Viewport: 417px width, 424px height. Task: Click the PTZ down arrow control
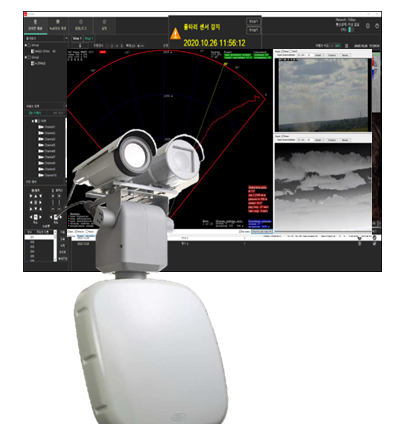[36, 209]
